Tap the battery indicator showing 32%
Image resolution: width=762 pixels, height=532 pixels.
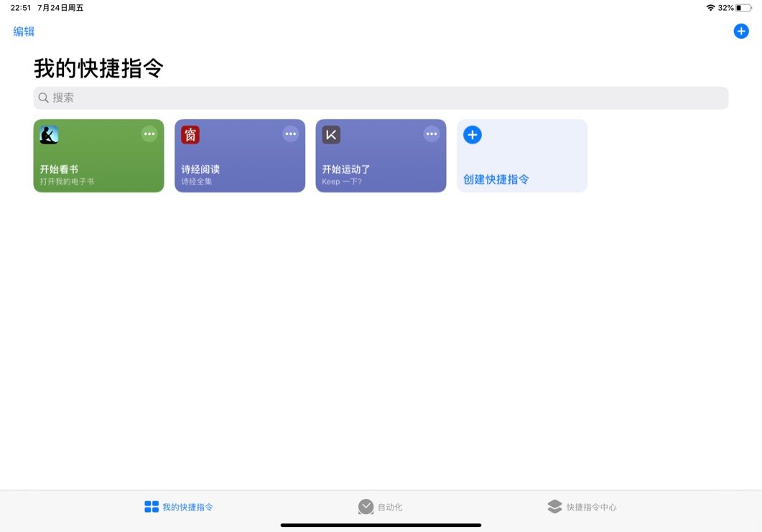[743, 7]
